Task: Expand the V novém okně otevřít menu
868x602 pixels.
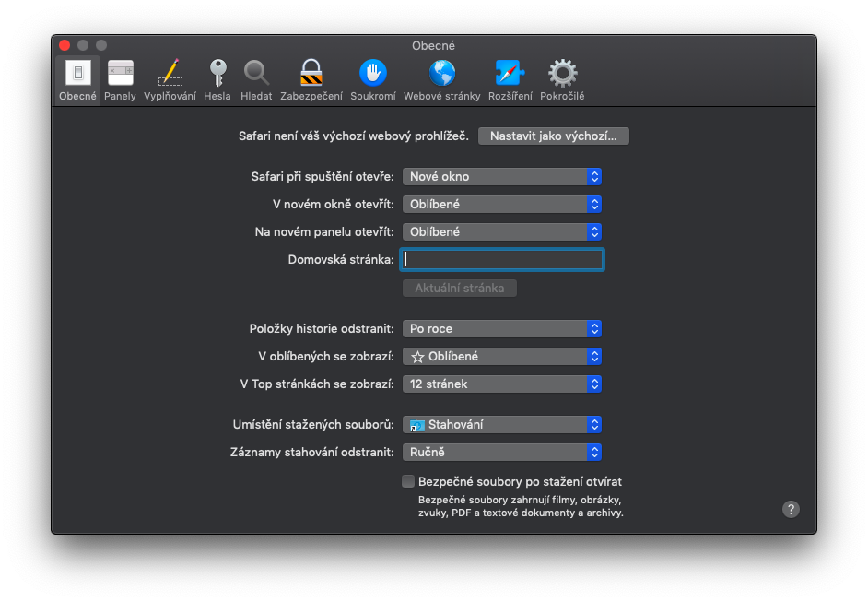Action: coord(502,204)
